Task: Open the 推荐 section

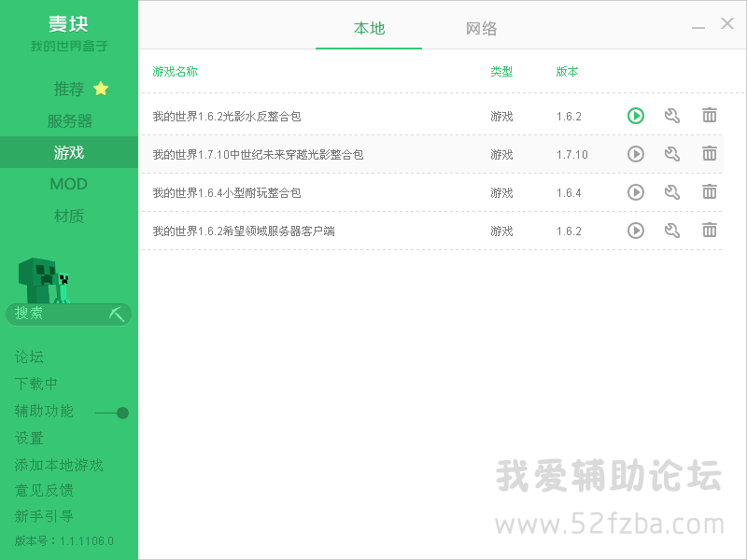Action: coord(68,89)
